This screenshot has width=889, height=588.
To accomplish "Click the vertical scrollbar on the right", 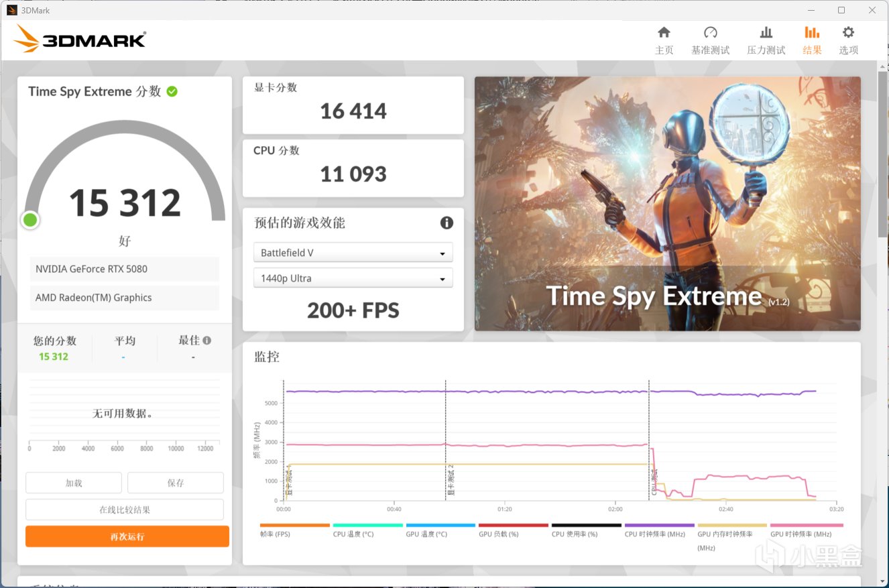I will [882, 154].
